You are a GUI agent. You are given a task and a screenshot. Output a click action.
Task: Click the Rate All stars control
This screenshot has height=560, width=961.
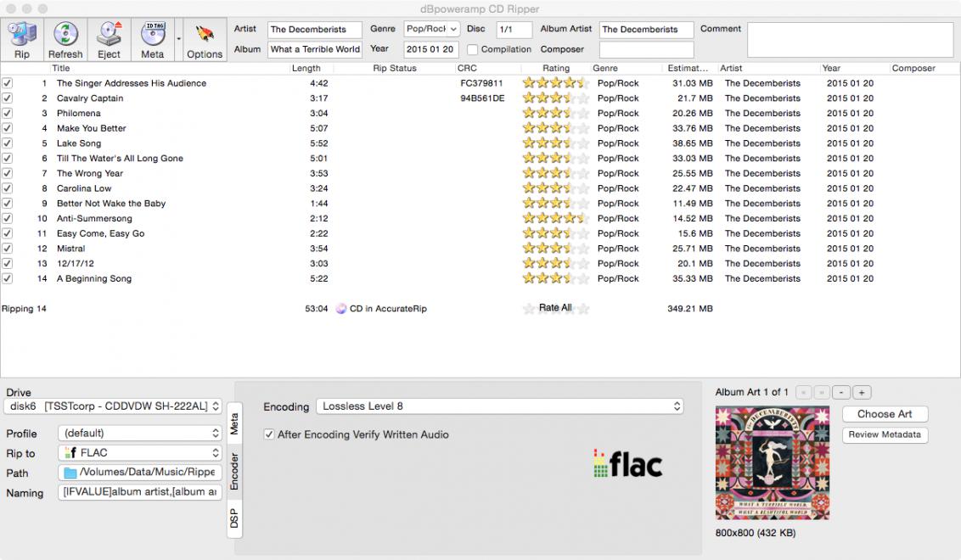(x=555, y=309)
